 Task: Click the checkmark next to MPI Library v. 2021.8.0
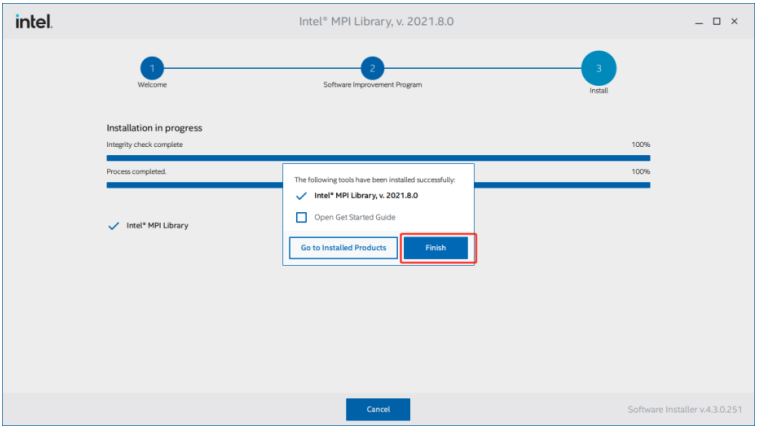pyautogui.click(x=301, y=196)
